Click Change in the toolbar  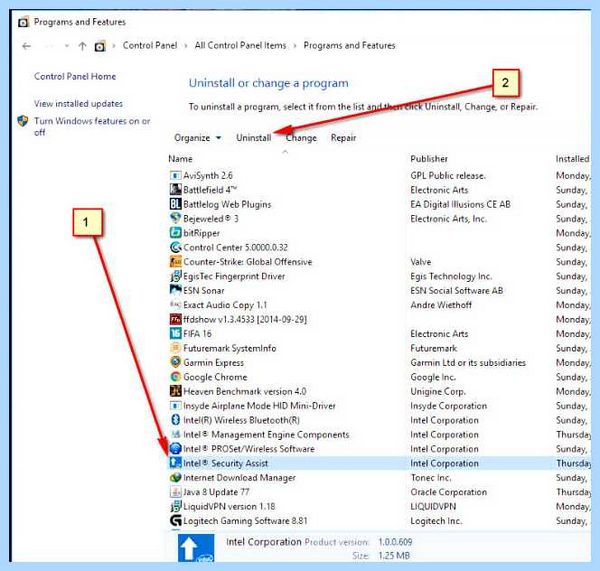[x=301, y=138]
